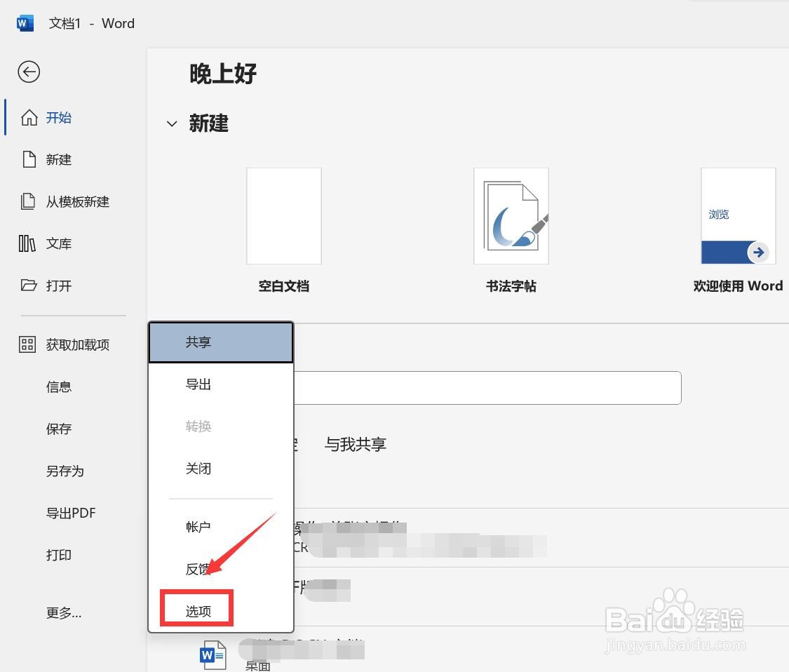Choose 共享 from the popup menu
The width and height of the screenshot is (789, 672).
coord(198,342)
